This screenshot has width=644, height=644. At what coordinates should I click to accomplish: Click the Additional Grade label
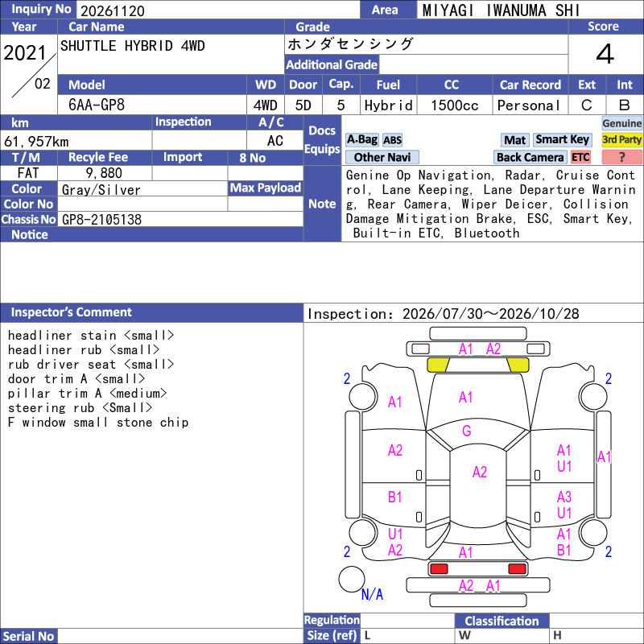click(x=332, y=64)
